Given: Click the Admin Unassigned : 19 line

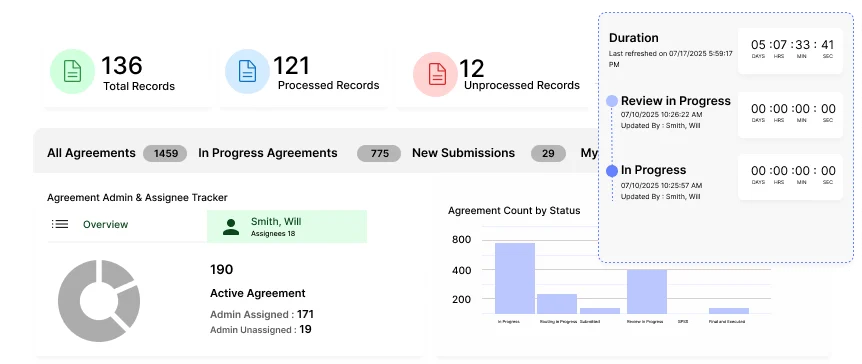Looking at the screenshot, I should point(261,329).
